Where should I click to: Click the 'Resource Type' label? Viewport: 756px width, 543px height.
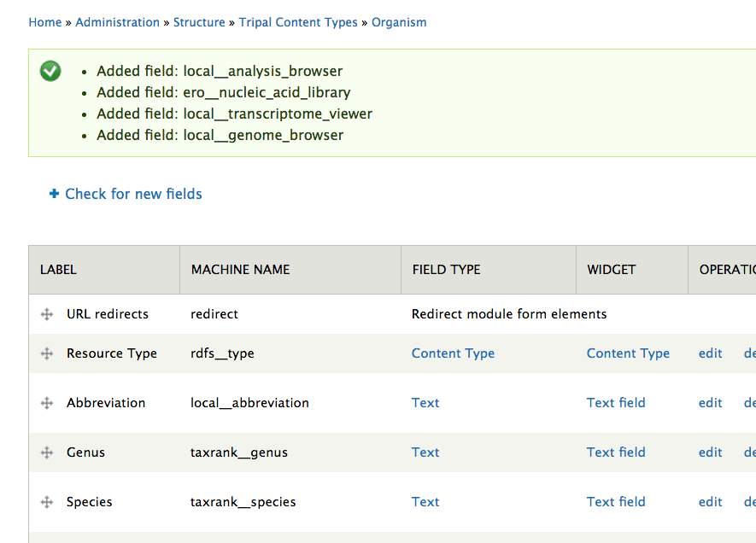pos(112,353)
